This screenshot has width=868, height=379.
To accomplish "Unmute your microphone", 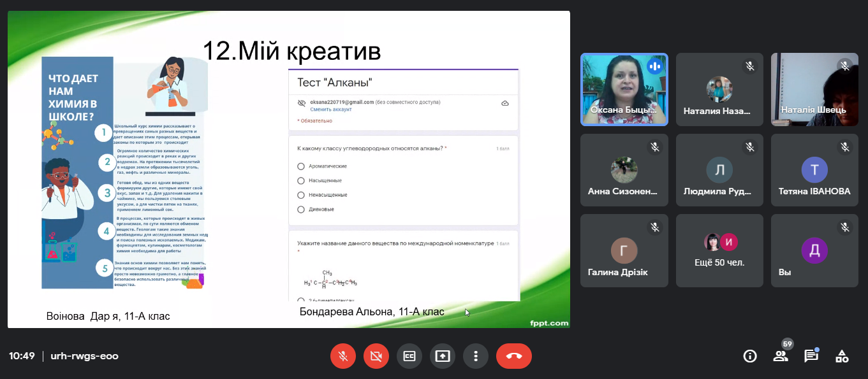I will pyautogui.click(x=343, y=356).
